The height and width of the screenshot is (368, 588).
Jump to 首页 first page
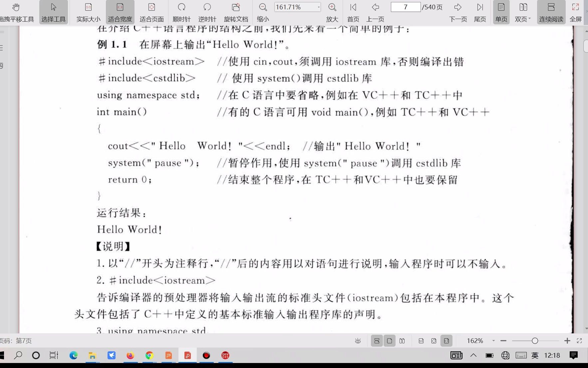(353, 12)
